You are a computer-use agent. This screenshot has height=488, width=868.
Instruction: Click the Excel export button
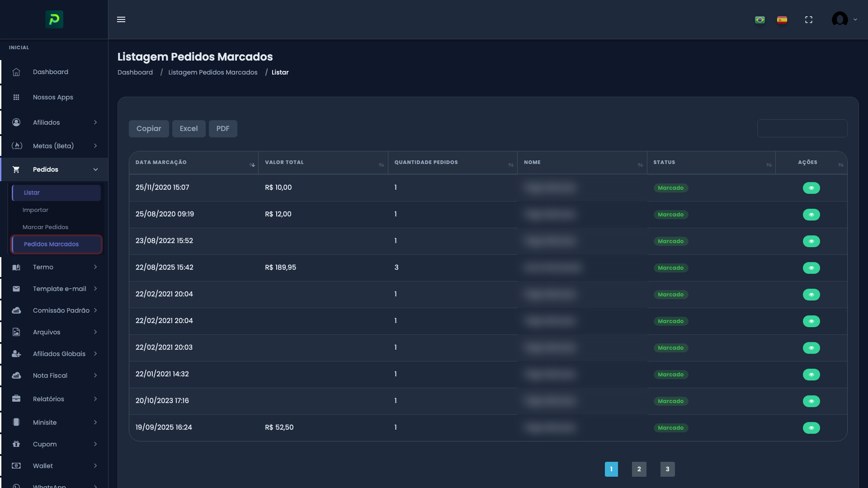189,129
